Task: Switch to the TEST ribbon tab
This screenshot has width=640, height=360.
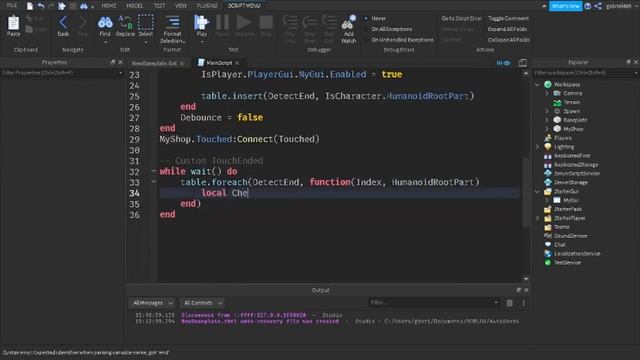Action: pyautogui.click(x=159, y=6)
